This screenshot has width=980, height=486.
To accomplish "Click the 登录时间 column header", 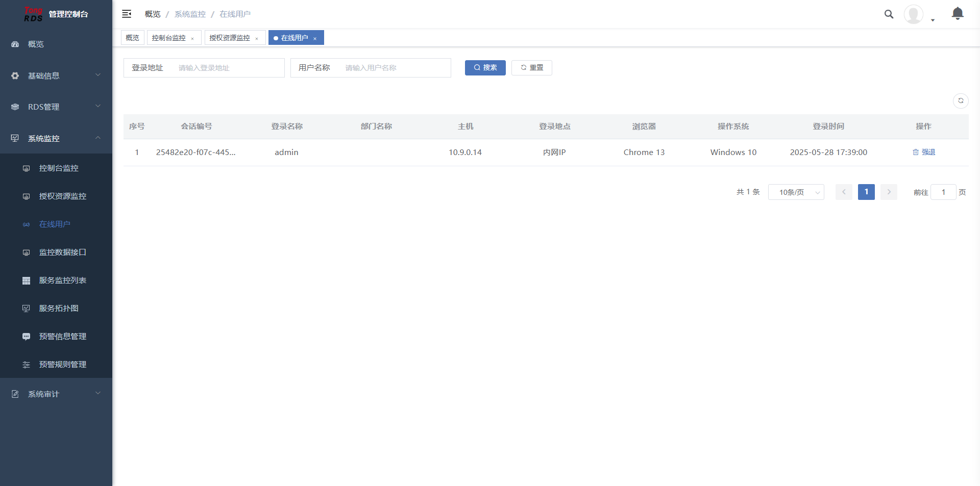I will click(828, 126).
